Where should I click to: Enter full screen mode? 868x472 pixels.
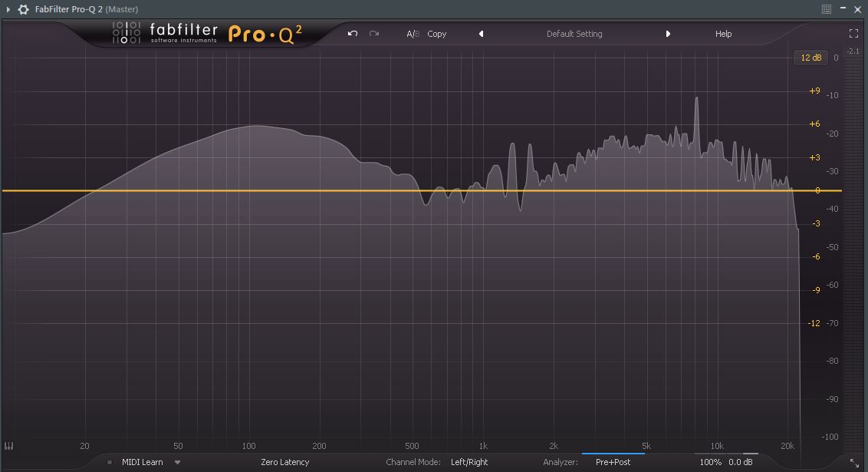tap(853, 34)
